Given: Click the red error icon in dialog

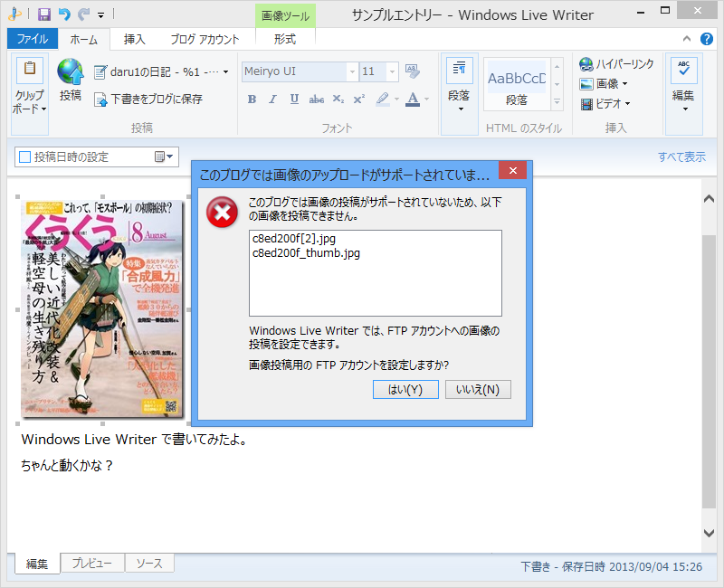Looking at the screenshot, I should pos(222,213).
